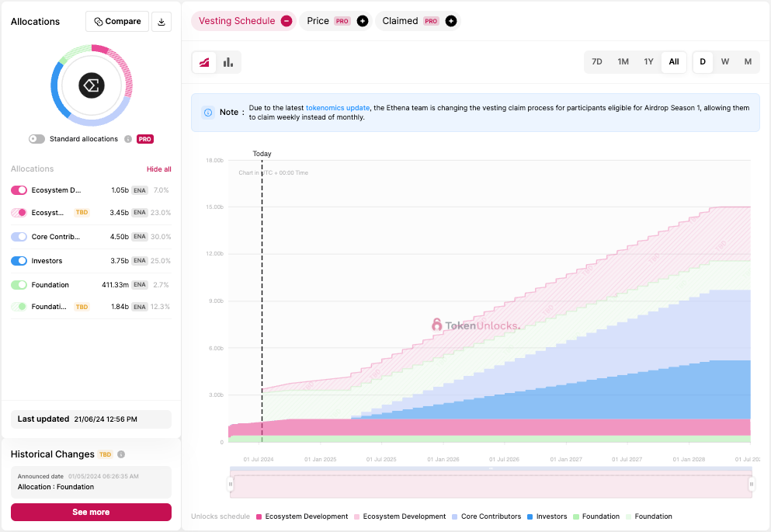Click the 3.75b Investors amount
The height and width of the screenshot is (532, 771).
tap(120, 261)
